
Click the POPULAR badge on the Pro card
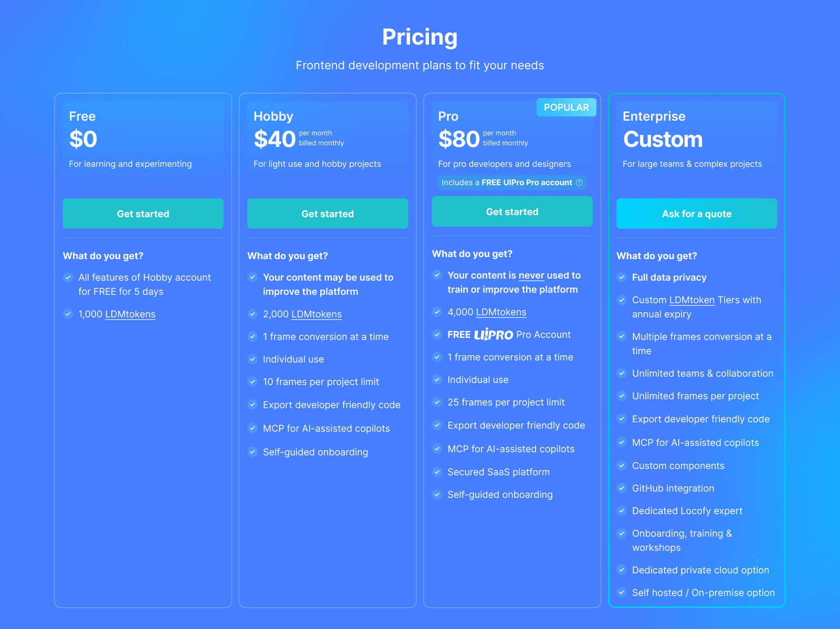point(566,108)
